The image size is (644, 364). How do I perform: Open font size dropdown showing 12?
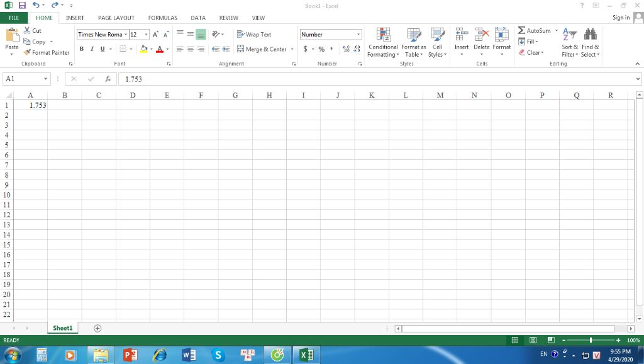click(146, 35)
